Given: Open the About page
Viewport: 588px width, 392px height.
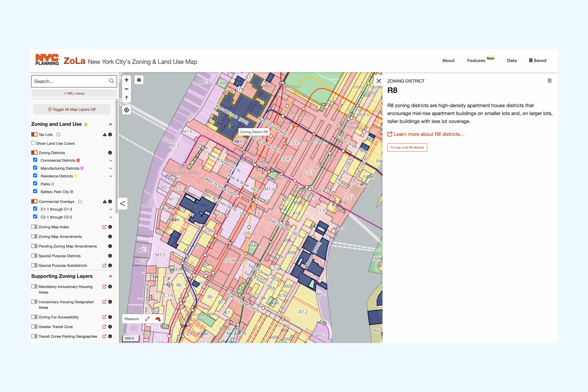Looking at the screenshot, I should click(448, 60).
